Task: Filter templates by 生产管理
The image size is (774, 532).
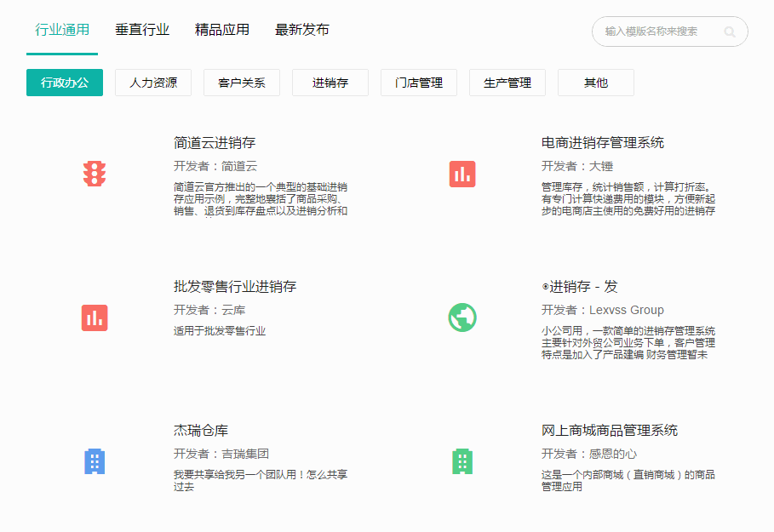Action: point(507,83)
